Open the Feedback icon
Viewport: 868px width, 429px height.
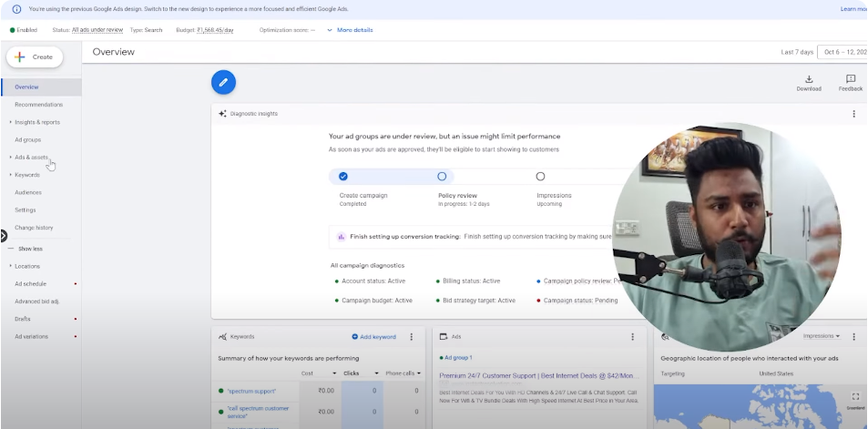click(851, 80)
